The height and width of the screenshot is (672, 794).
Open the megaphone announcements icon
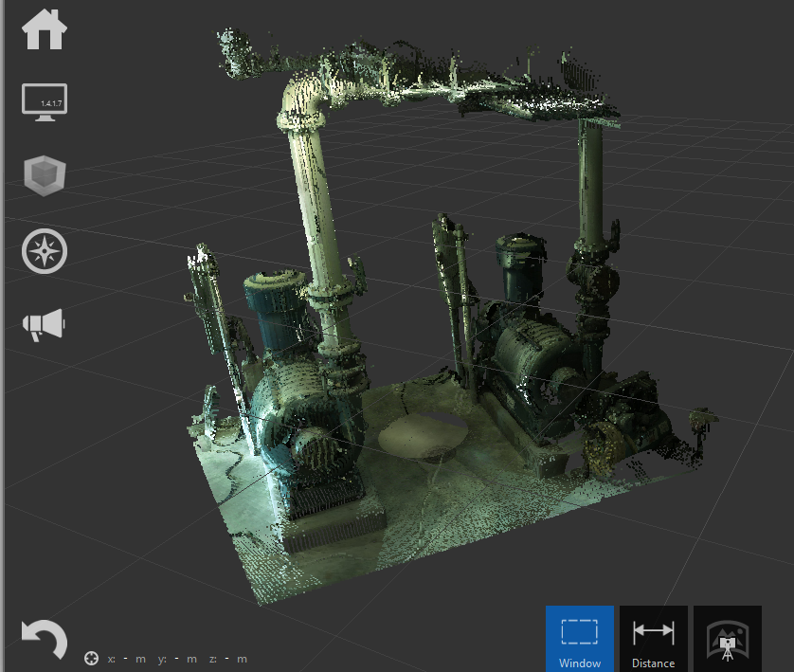[x=45, y=325]
